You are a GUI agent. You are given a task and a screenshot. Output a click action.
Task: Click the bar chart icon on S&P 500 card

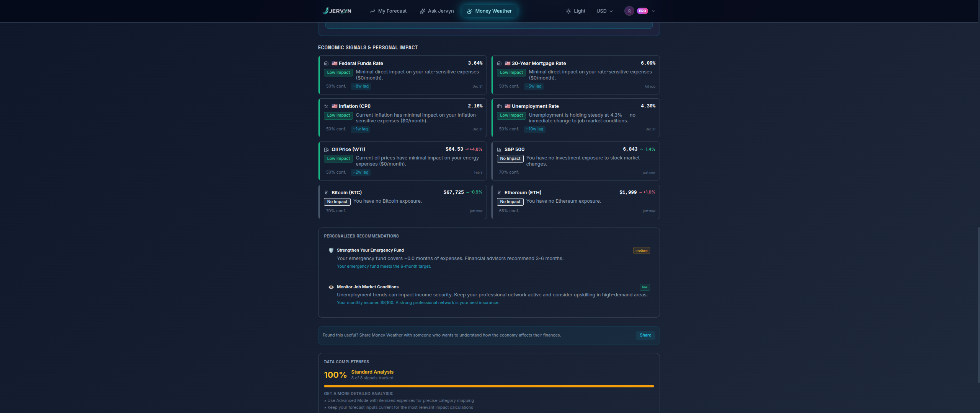tap(499, 149)
